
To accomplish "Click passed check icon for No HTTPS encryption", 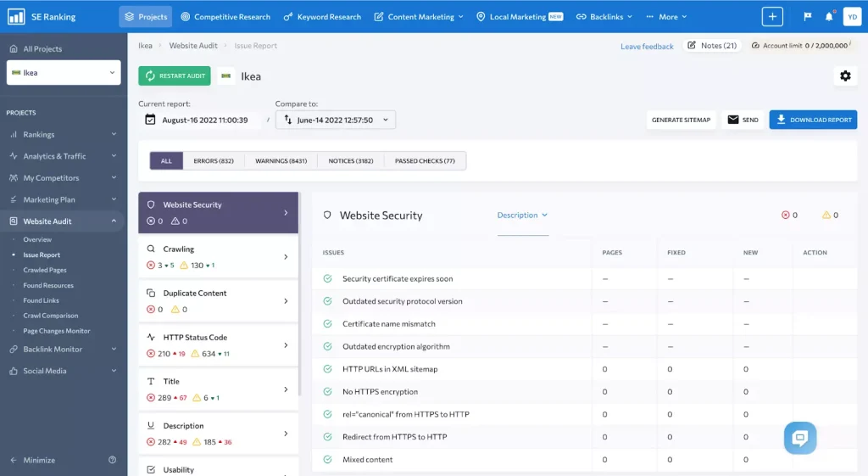I will point(328,392).
